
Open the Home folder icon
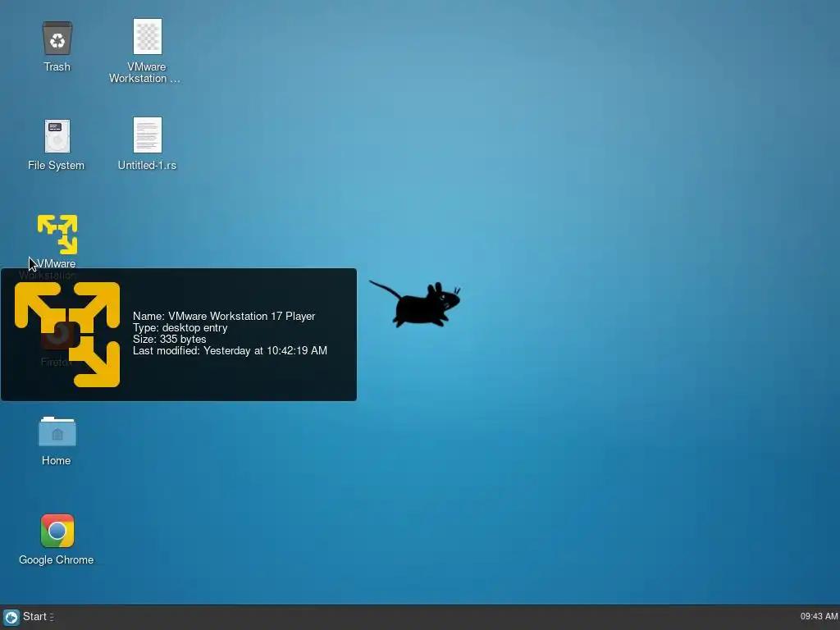57,431
